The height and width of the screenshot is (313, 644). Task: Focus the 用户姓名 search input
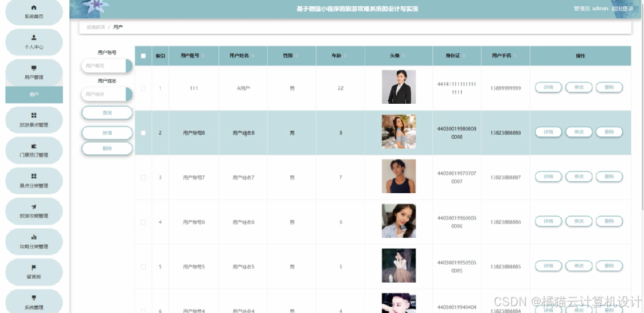pyautogui.click(x=103, y=94)
